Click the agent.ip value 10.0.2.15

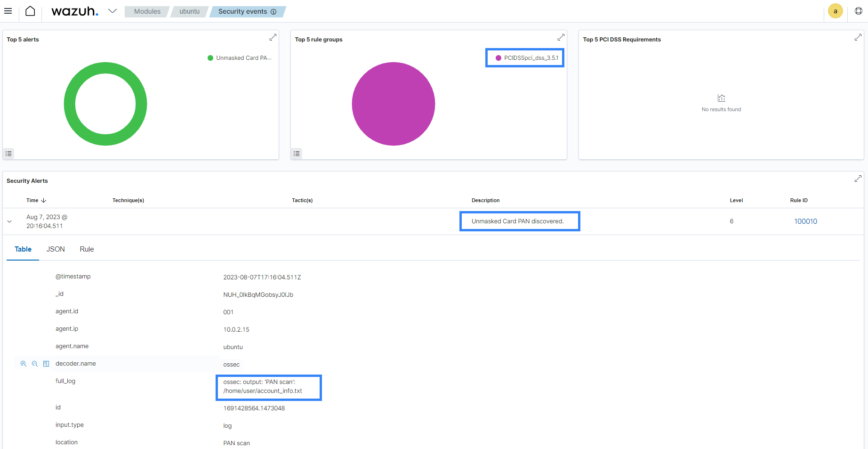click(236, 329)
